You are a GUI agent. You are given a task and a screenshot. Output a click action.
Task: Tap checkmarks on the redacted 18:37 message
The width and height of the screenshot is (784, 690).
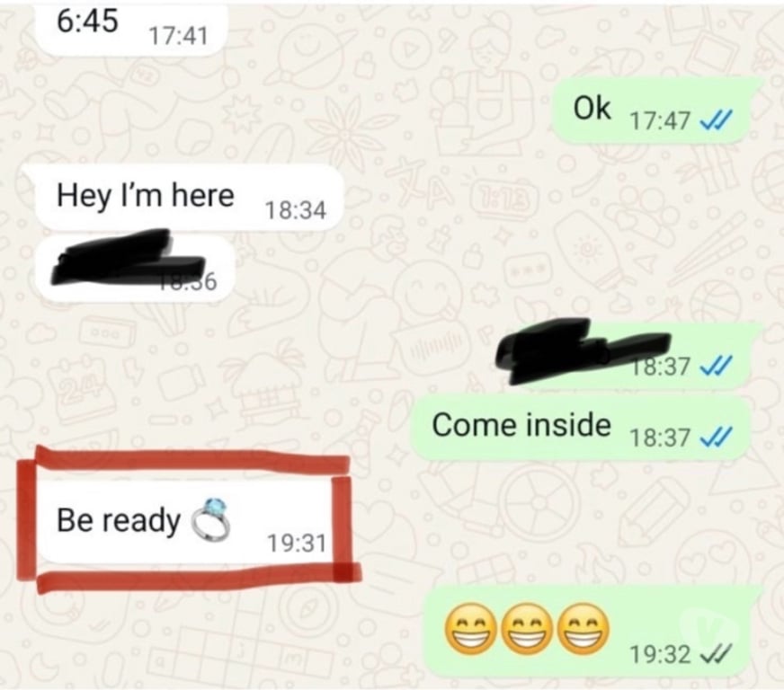coord(716,366)
